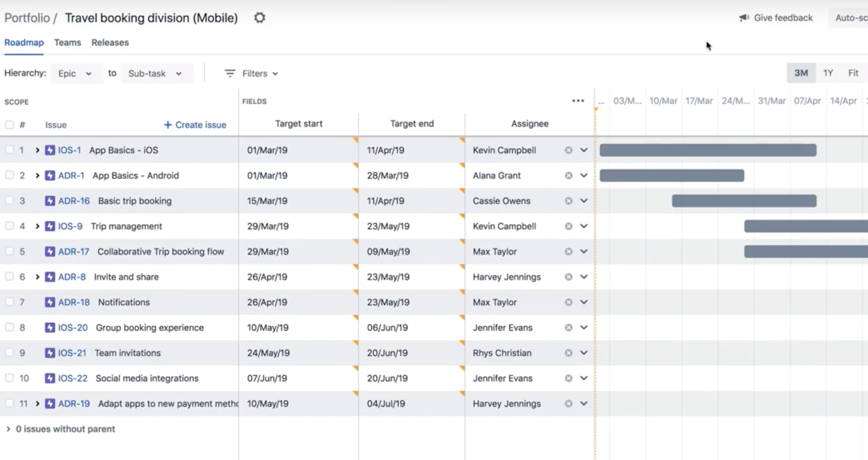868x460 pixels.
Task: Click the plus icon beside Create issue
Action: pyautogui.click(x=167, y=125)
